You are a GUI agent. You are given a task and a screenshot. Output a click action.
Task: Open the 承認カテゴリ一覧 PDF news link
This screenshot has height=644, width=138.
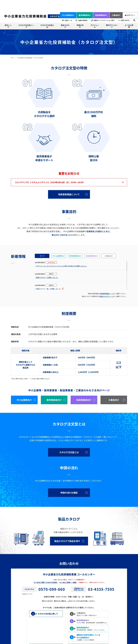(x=48, y=289)
